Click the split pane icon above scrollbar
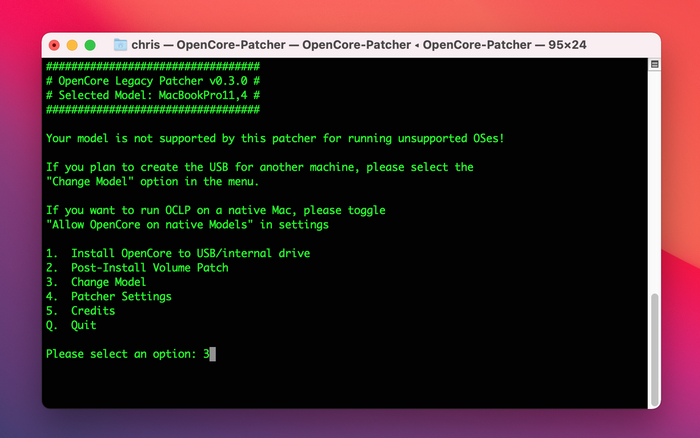700x438 pixels. pos(654,64)
